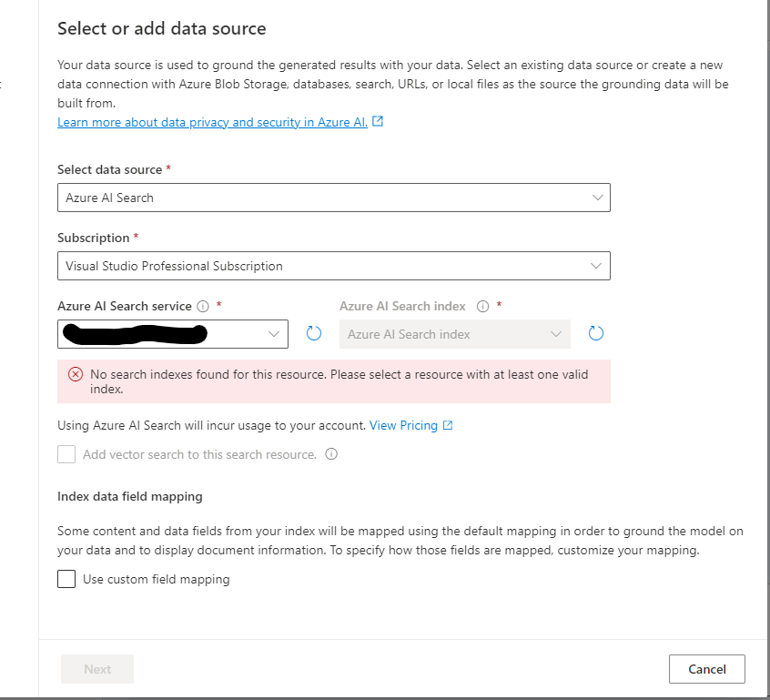Expand the Subscription dropdown
Image resolution: width=770 pixels, height=700 pixels.
333,266
